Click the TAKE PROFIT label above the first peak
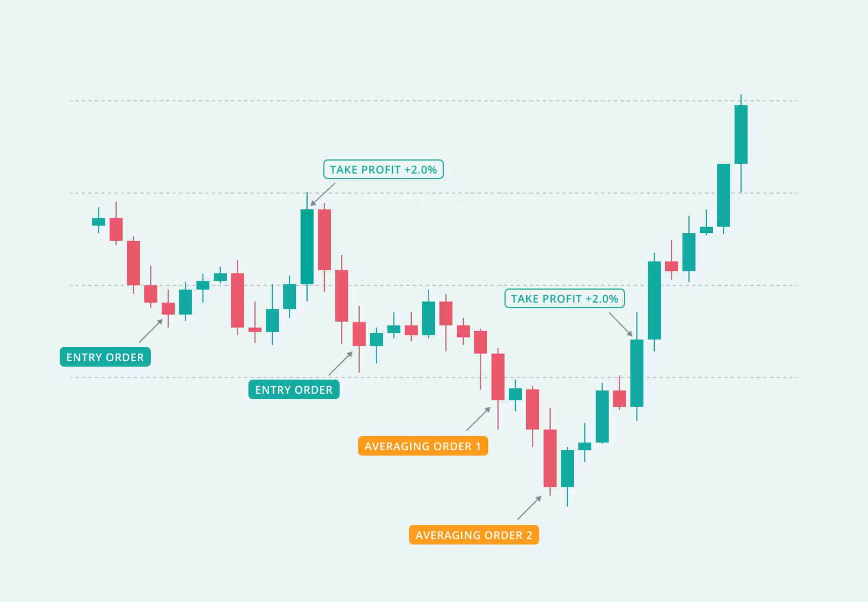Screen dimensions: 868x602 383,169
